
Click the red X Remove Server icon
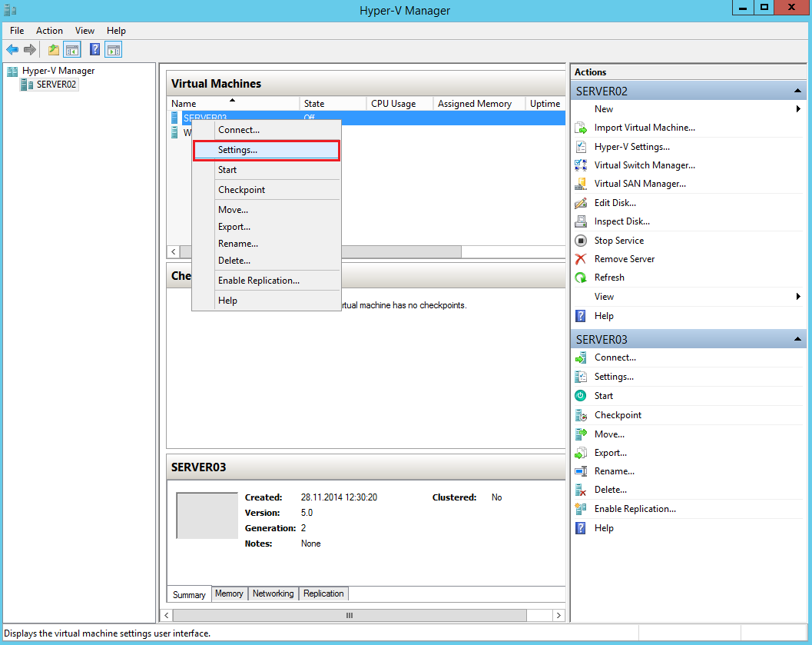[x=581, y=259]
